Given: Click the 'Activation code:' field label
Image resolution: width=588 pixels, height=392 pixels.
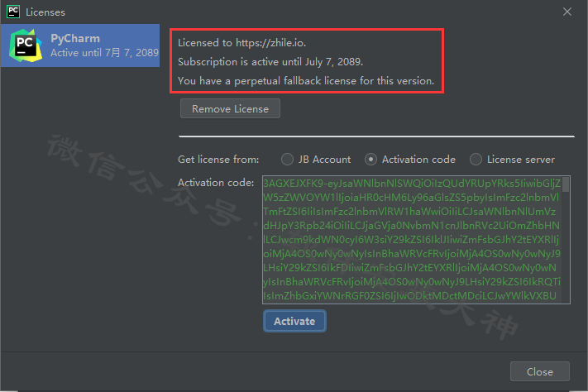Looking at the screenshot, I should tap(216, 183).
